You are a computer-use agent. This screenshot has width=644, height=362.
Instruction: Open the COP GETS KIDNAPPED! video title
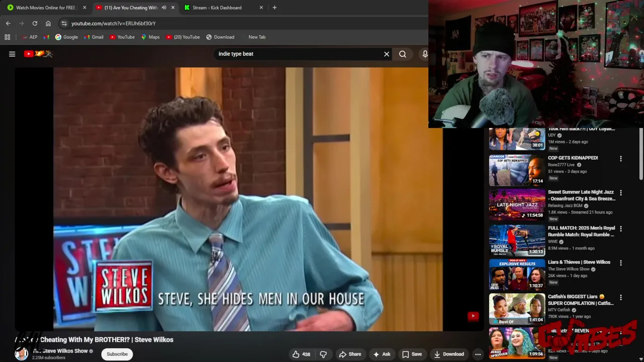pos(573,158)
